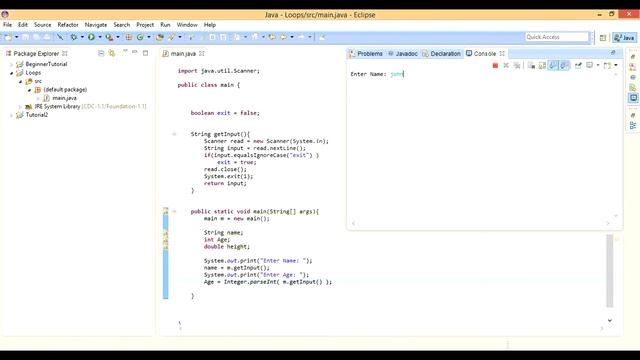Click the New file toolbar icon

pyautogui.click(x=8, y=37)
